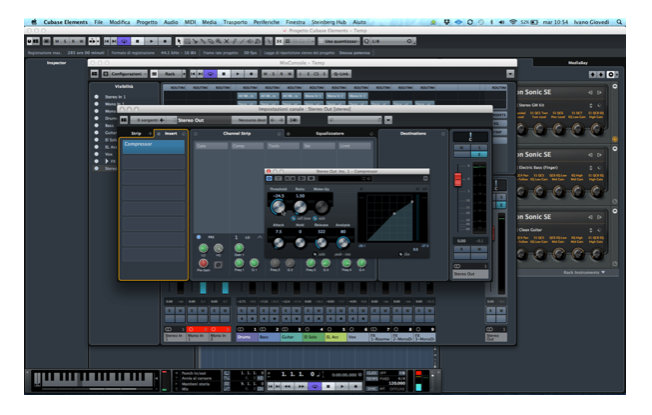The height and width of the screenshot is (415, 652).
Task: Open the Rack dropdown in MixConsole
Action: coord(168,74)
